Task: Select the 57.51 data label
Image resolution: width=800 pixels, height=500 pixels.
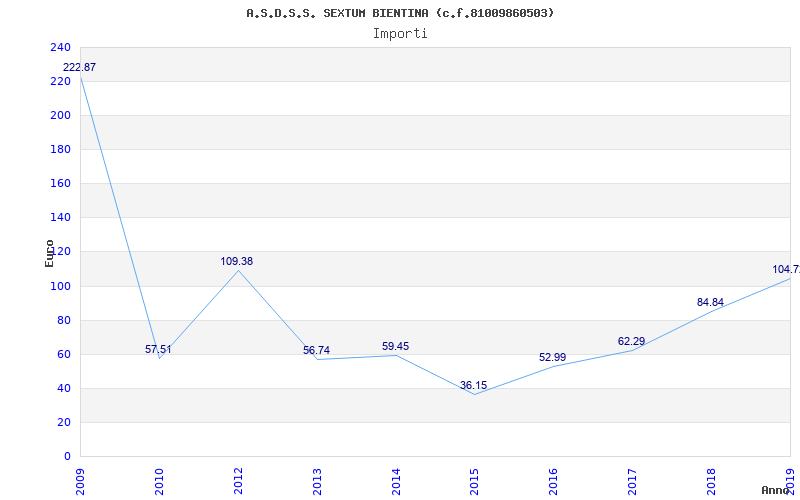Action: point(158,349)
